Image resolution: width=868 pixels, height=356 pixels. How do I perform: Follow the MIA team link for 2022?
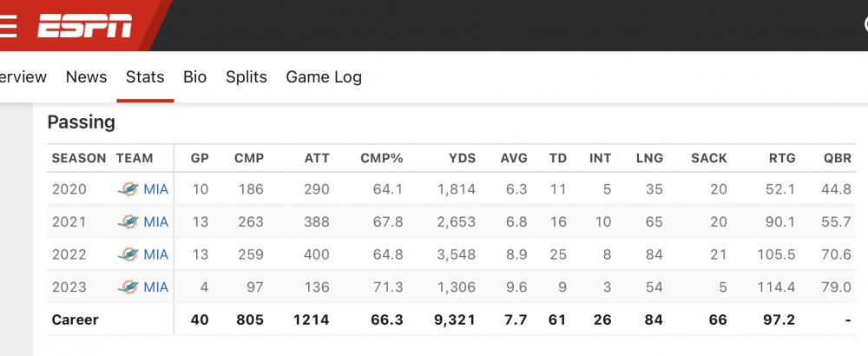pyautogui.click(x=156, y=254)
